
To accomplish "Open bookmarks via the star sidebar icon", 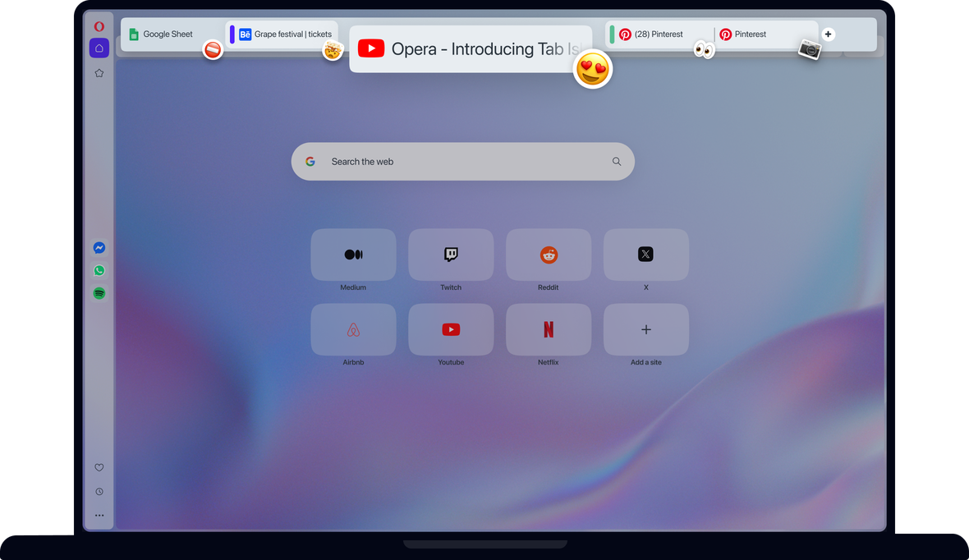I will point(99,72).
